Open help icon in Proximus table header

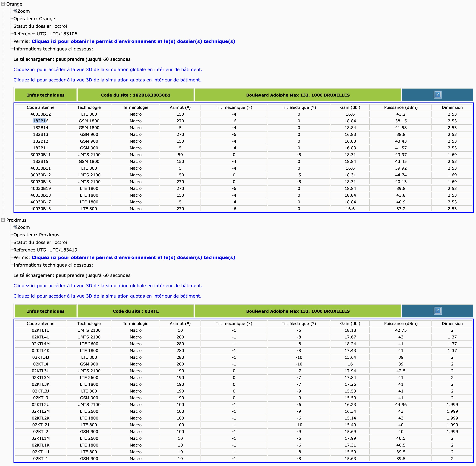tap(437, 311)
